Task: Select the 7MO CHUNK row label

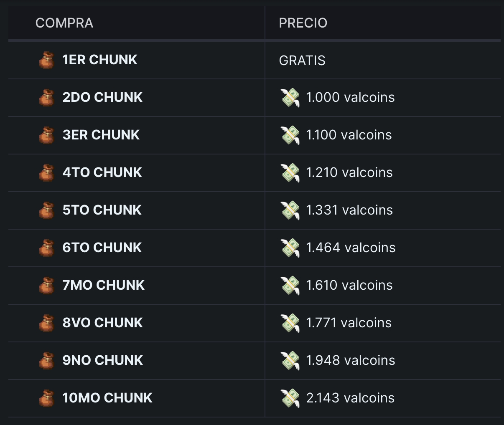Action: point(104,285)
